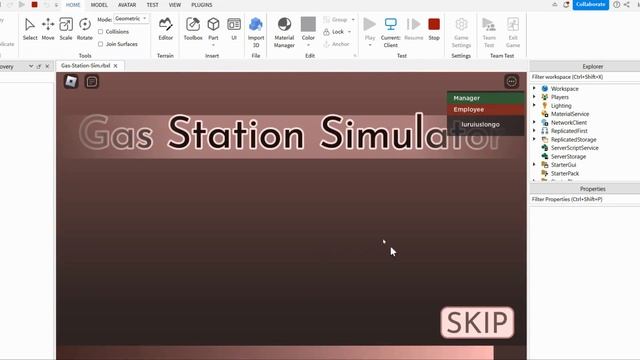
Task: Open the Material Manager
Action: tap(284, 32)
